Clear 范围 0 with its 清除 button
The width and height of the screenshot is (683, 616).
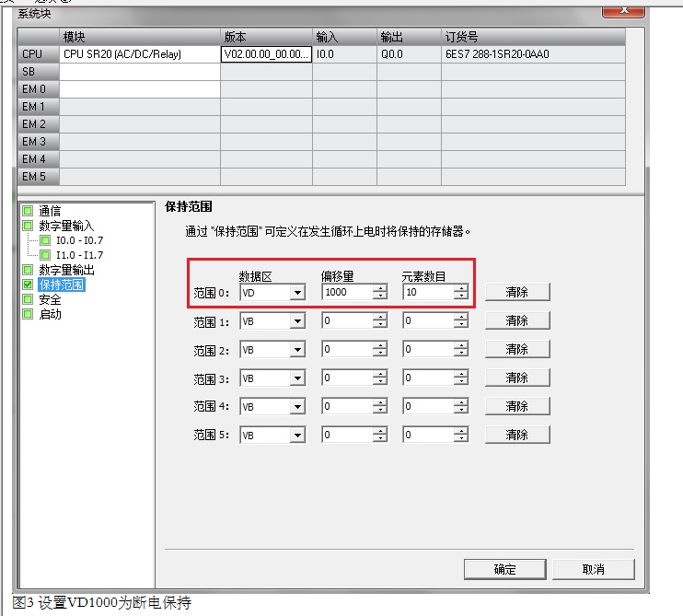tap(517, 292)
